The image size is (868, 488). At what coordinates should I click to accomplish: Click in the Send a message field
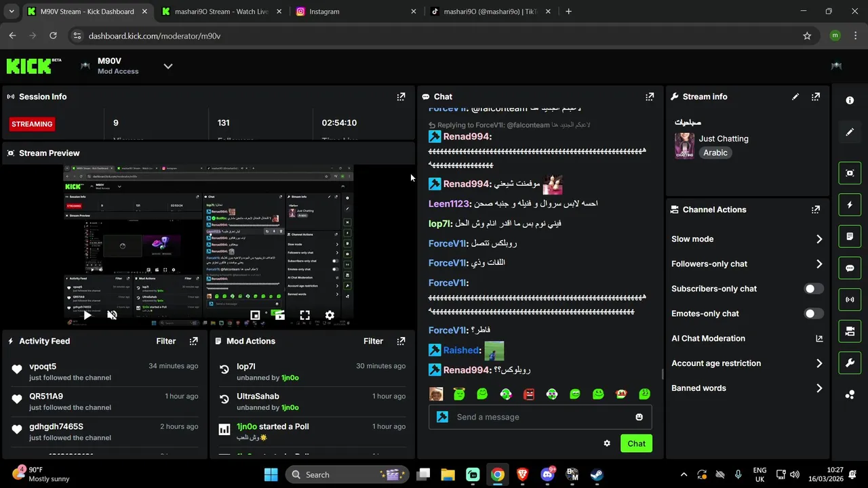(540, 418)
